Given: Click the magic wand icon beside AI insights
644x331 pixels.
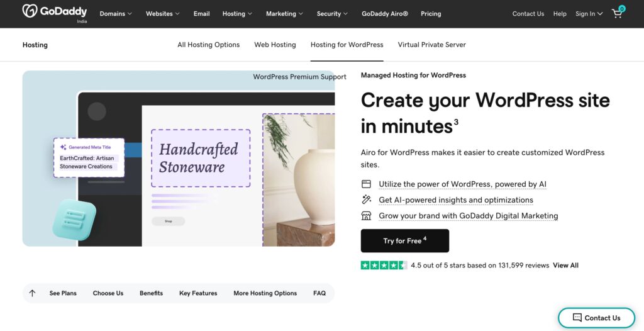Looking at the screenshot, I should click(366, 200).
